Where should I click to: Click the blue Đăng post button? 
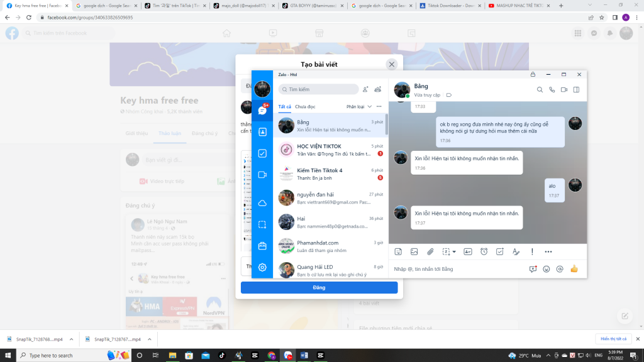point(319,287)
